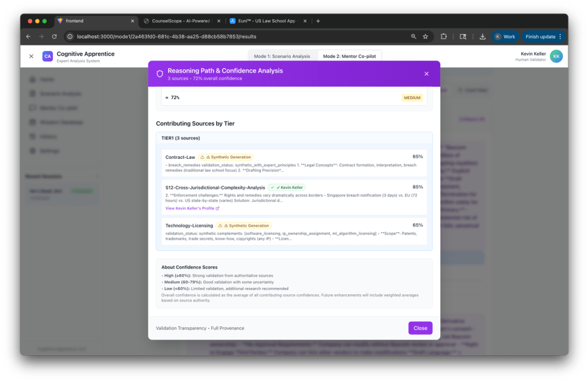Click the KK user avatar
The image size is (588, 382).
coord(556,56)
